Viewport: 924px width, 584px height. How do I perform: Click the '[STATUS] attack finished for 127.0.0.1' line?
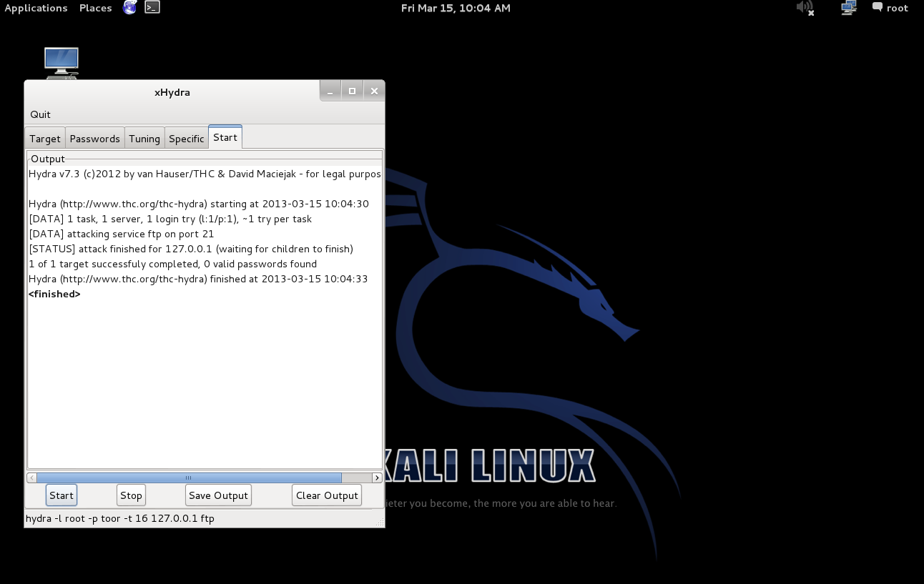[191, 249]
